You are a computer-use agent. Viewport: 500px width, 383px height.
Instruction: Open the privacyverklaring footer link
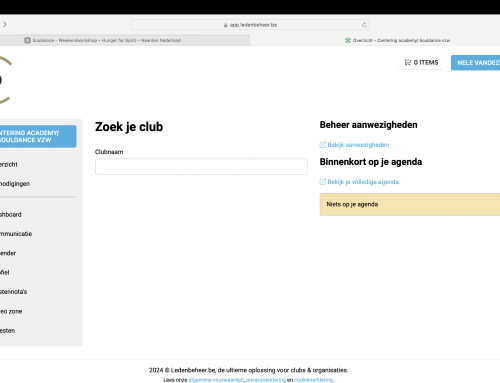click(x=266, y=380)
